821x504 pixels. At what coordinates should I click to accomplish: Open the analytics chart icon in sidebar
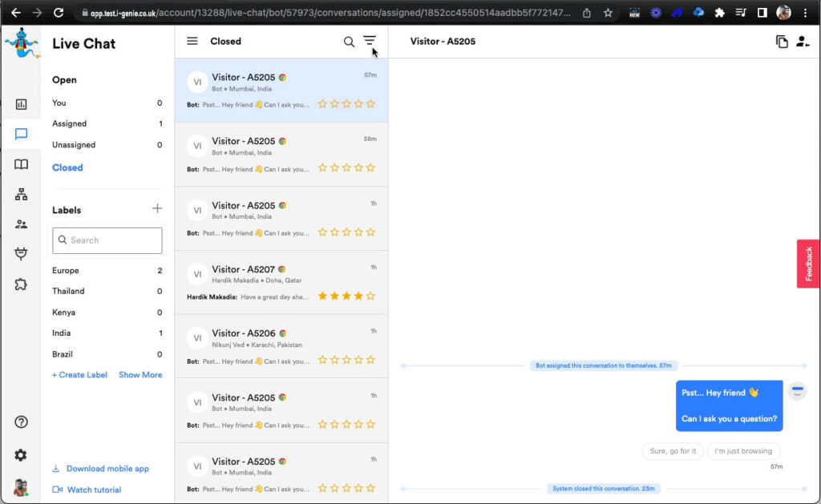click(x=22, y=104)
